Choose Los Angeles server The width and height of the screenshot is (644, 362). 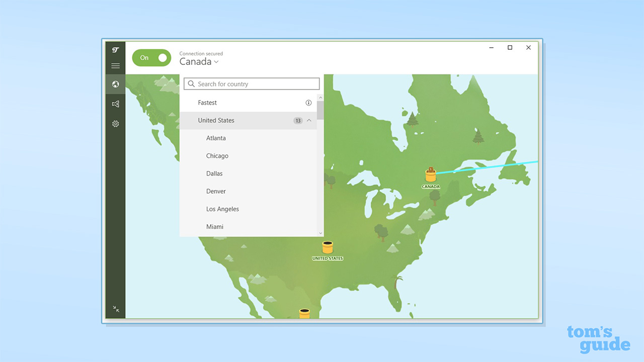(x=248, y=209)
